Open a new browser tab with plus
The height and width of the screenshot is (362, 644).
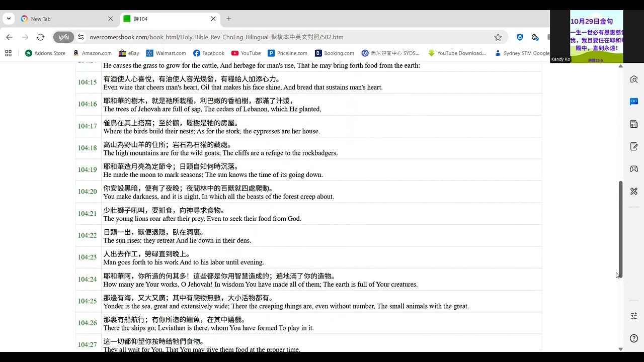229,19
